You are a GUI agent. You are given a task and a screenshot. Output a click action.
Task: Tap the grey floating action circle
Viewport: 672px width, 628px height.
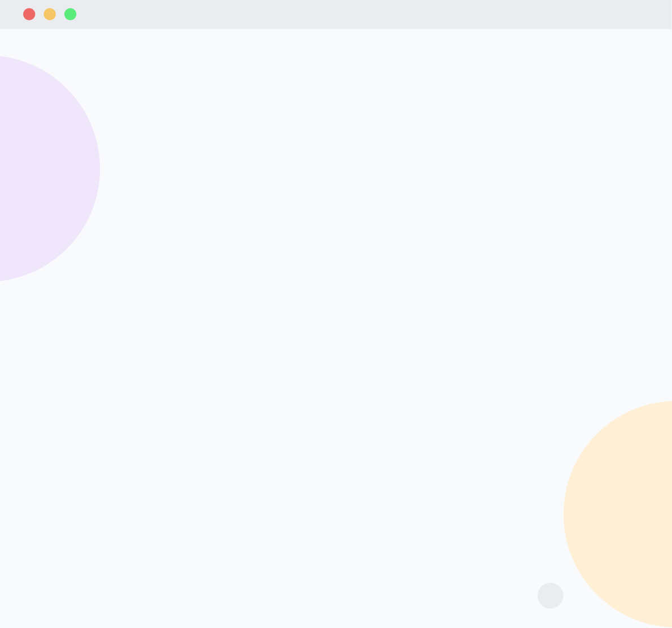click(550, 595)
